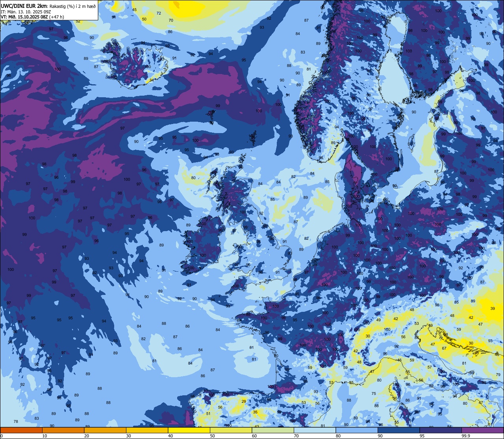Select the 20–30 legend color band
This screenshot has width=504, height=439.
click(105, 430)
